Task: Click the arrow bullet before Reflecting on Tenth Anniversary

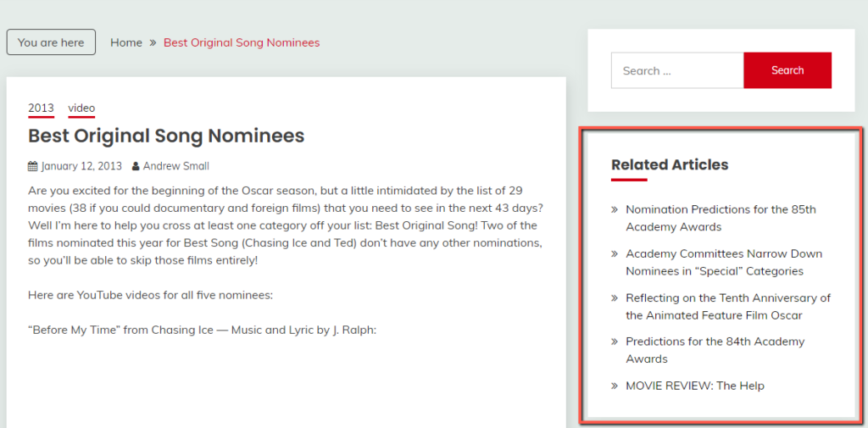Action: point(615,297)
